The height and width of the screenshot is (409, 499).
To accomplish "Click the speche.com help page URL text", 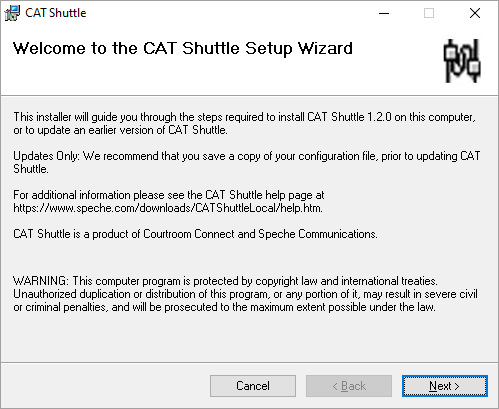I will pyautogui.click(x=168, y=208).
